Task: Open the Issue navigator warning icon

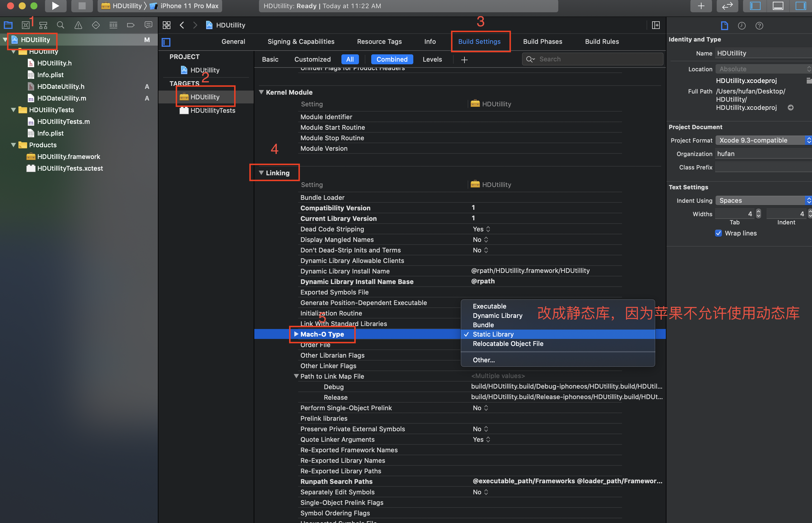Action: (78, 25)
